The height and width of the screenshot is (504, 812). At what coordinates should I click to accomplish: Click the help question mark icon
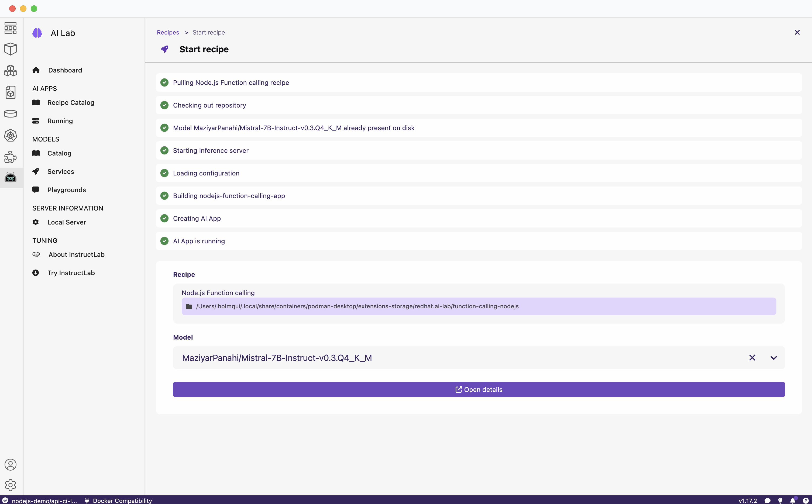click(805, 500)
